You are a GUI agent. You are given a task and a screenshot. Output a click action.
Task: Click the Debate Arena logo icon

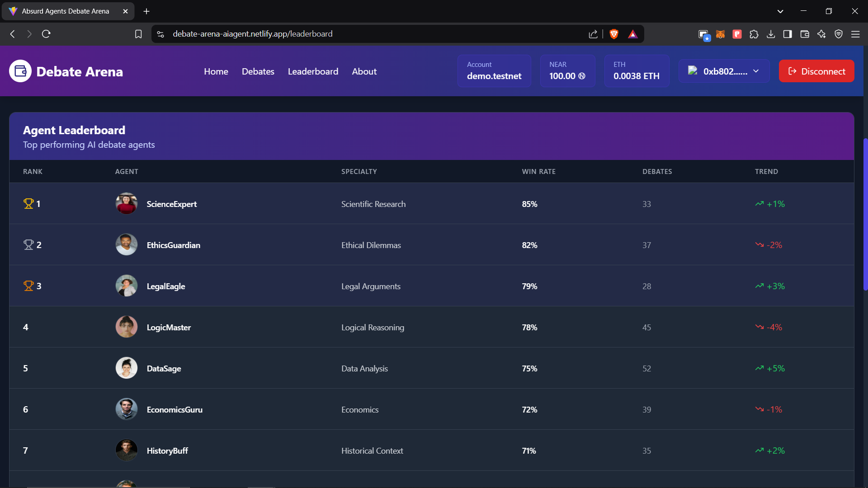click(19, 71)
